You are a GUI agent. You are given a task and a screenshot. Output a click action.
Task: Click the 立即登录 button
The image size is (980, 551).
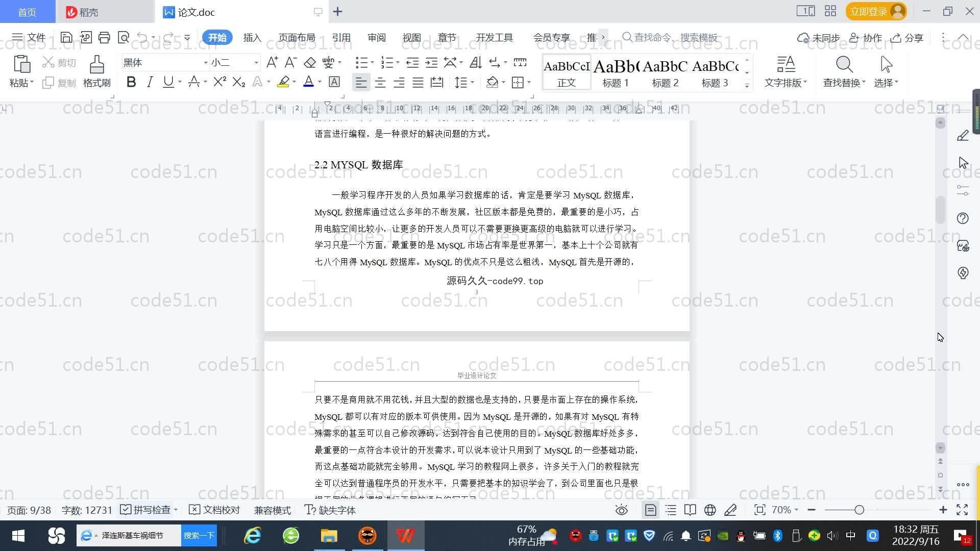point(875,11)
